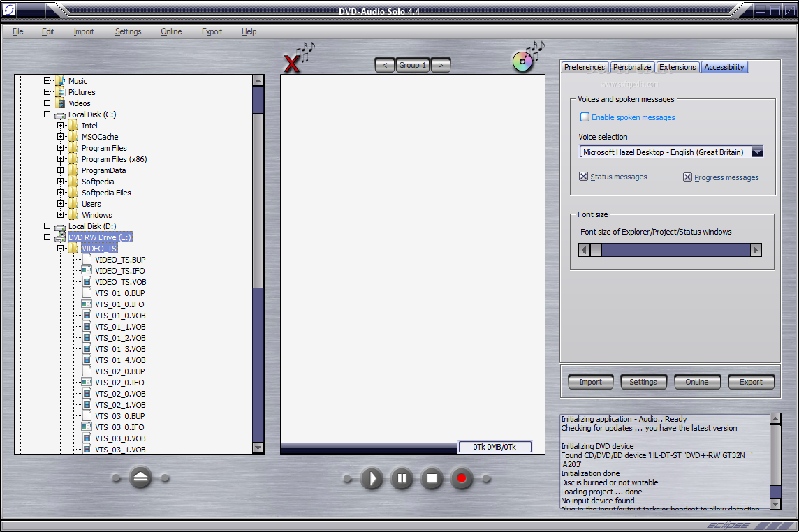Collapse the VIDEO_TS folder node

[60, 248]
